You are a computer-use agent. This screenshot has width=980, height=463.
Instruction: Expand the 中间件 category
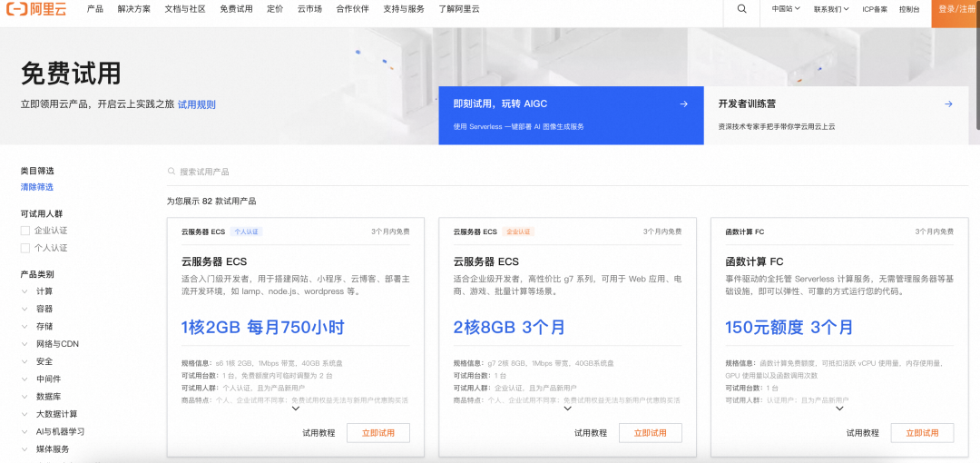click(x=25, y=379)
